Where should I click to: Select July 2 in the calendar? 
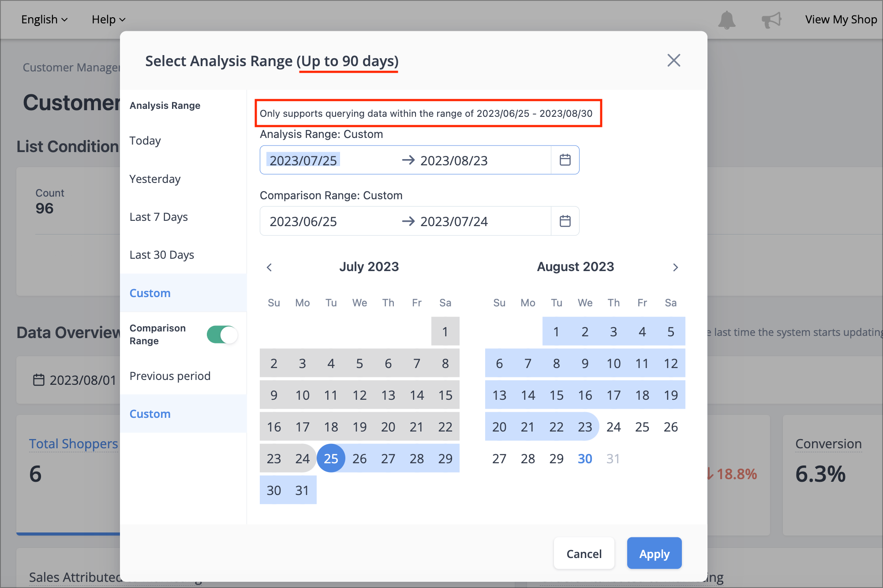(274, 363)
